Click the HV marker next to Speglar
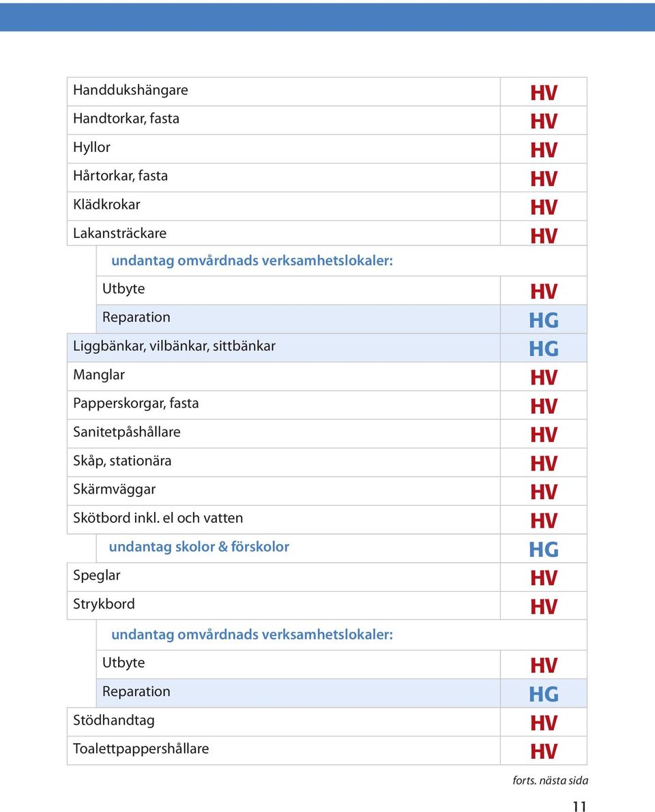This screenshot has width=655, height=812. coord(544,578)
